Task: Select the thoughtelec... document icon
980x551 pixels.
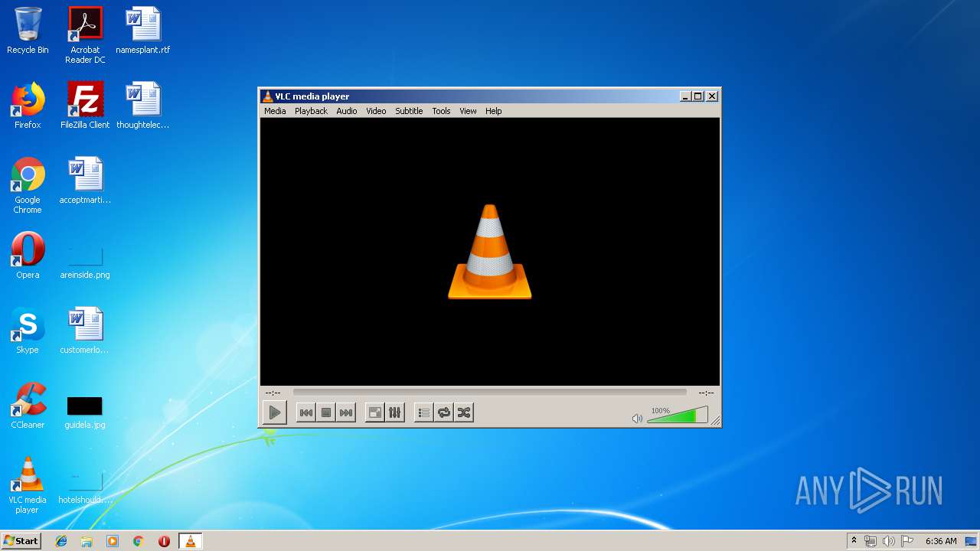Action: pos(143,106)
